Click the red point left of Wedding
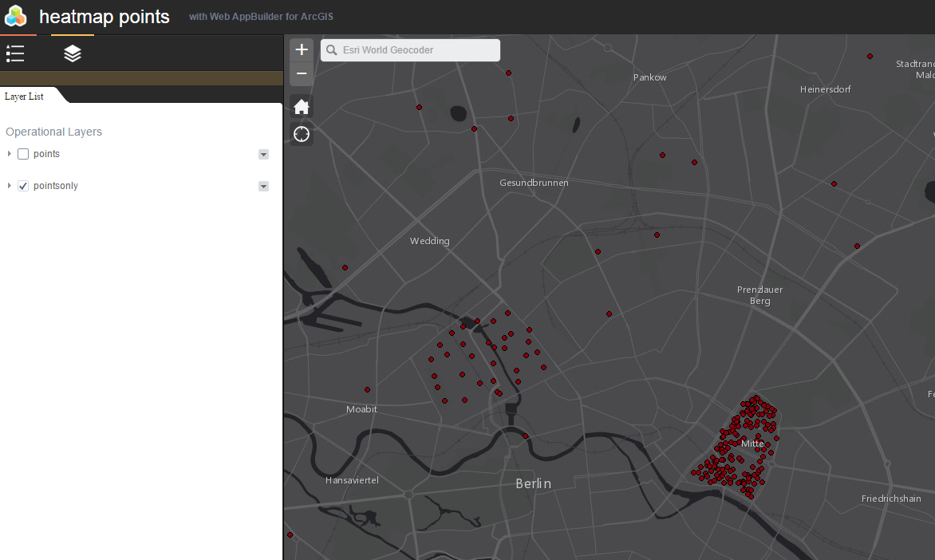The image size is (935, 560). coord(345,268)
